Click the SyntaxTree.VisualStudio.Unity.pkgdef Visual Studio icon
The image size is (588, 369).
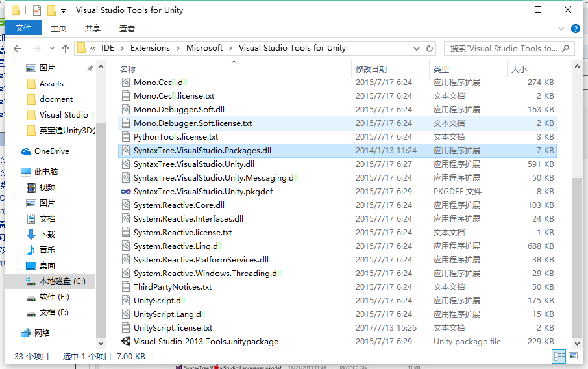[126, 192]
